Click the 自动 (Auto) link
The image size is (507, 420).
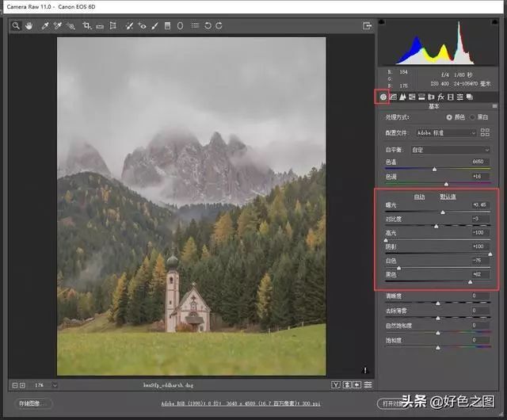pyautogui.click(x=420, y=197)
